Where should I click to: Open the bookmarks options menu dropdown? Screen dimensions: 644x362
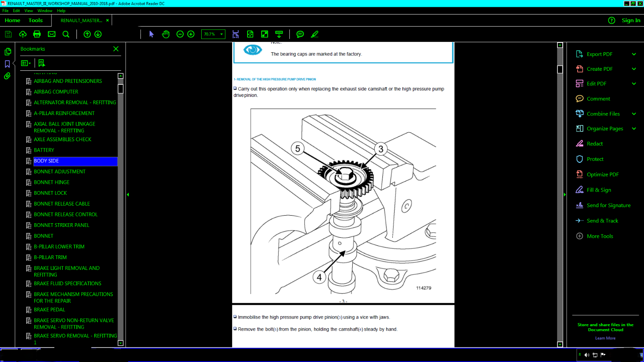pyautogui.click(x=26, y=63)
